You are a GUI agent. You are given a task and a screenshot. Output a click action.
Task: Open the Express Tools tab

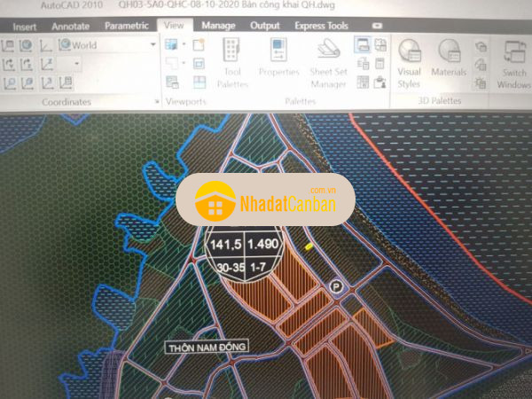coord(321,26)
